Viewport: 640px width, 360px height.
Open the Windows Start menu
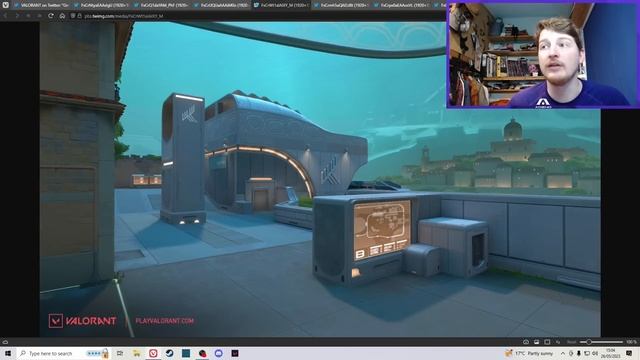tap(7, 353)
